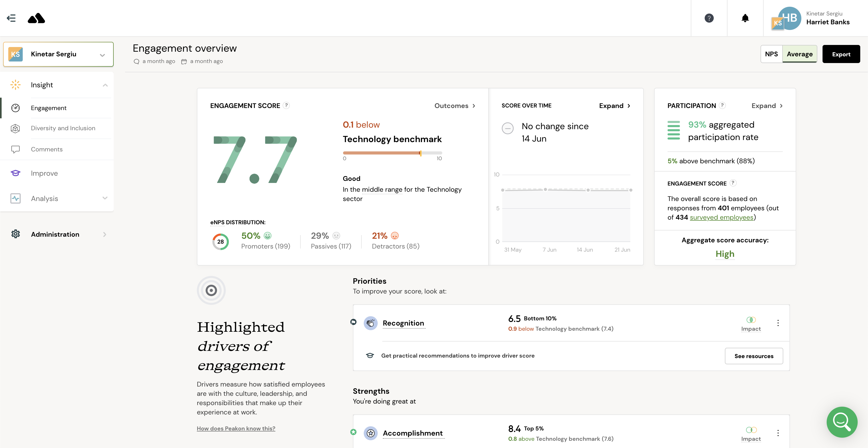
Task: Open How does Peakon know this link
Action: click(236, 428)
